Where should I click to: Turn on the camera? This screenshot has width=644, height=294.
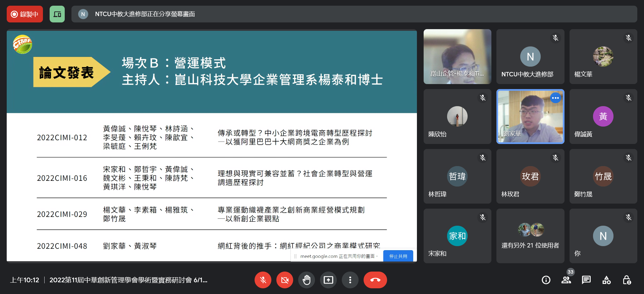pyautogui.click(x=285, y=280)
